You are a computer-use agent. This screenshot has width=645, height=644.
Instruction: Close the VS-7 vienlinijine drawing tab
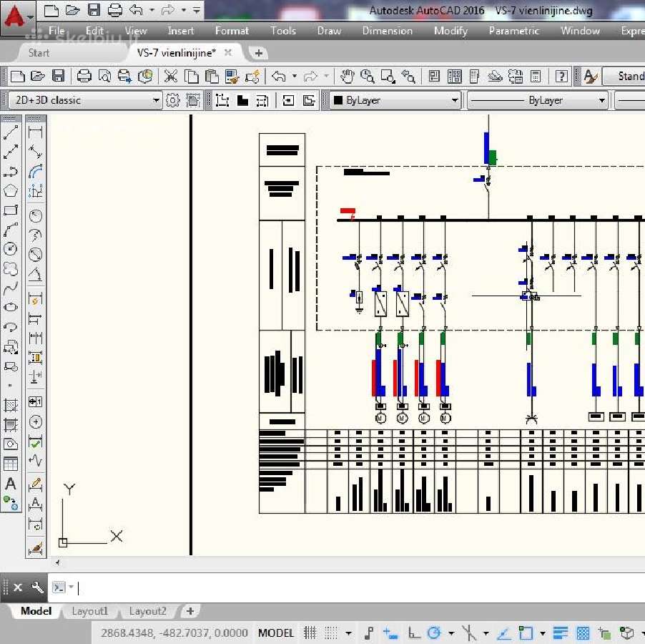coord(228,53)
